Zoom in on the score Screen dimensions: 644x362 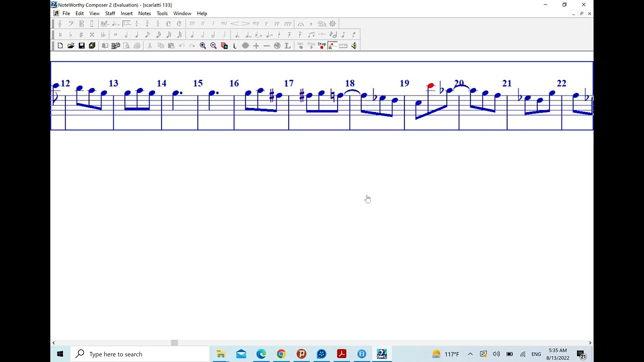point(203,46)
